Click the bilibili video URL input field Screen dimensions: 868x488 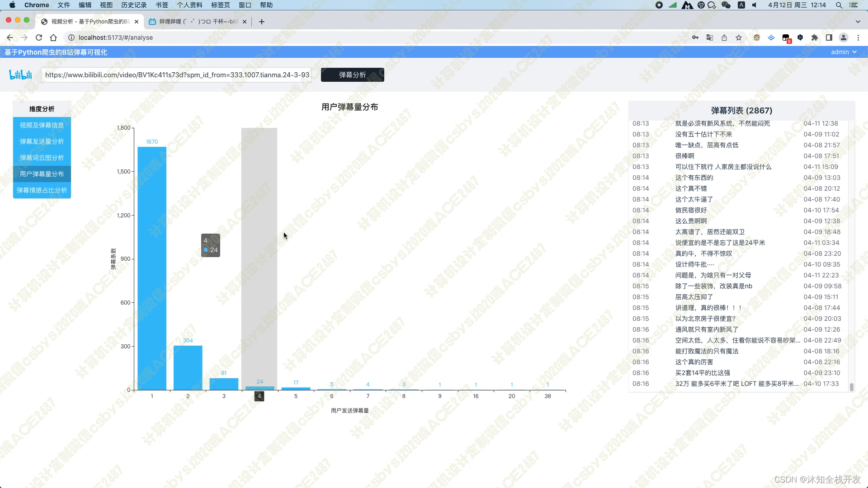coord(176,75)
